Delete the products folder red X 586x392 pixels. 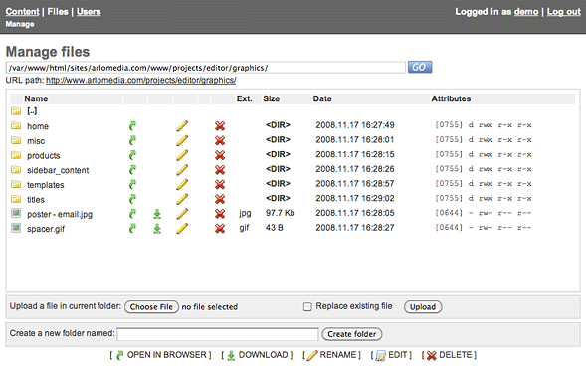(x=220, y=155)
